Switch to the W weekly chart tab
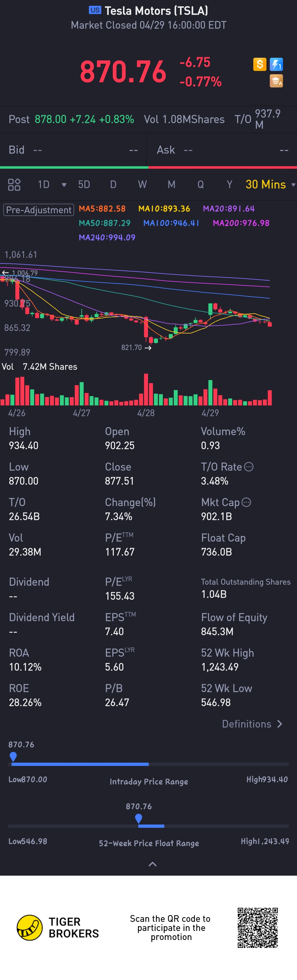297x980 pixels. pyautogui.click(x=142, y=185)
